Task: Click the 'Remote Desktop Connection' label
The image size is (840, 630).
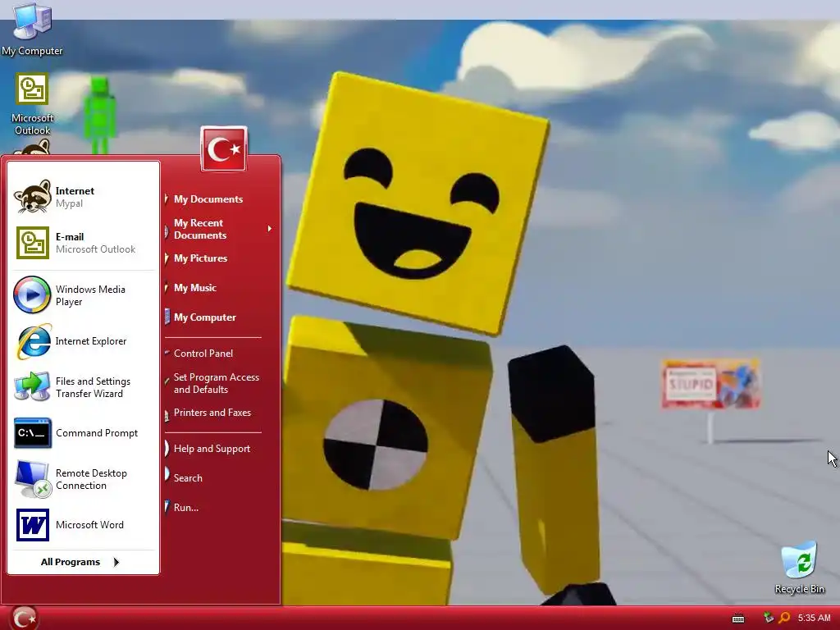Action: 92,479
